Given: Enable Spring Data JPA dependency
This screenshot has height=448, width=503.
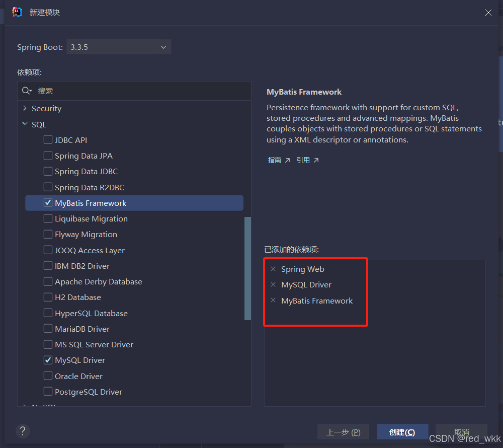Looking at the screenshot, I should click(x=48, y=156).
